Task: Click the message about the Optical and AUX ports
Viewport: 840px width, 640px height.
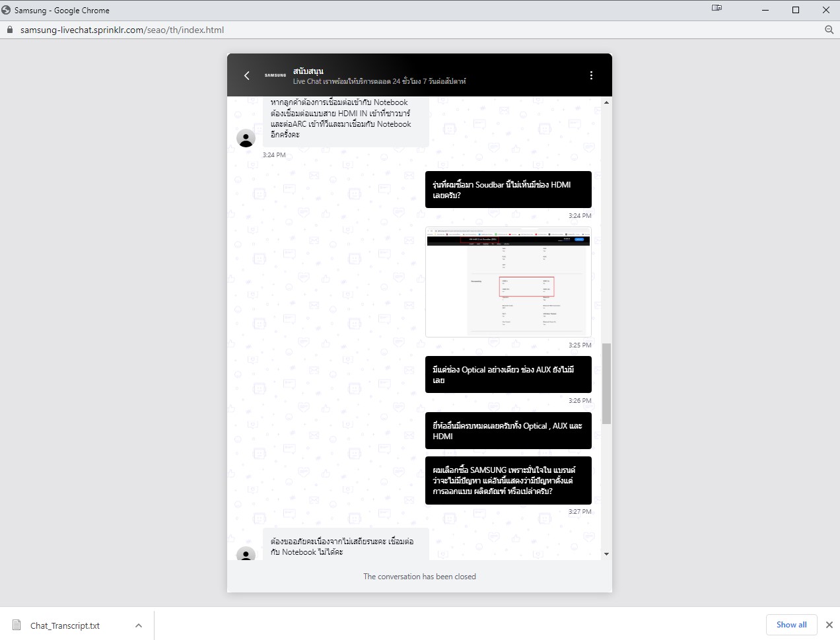Action: tap(508, 374)
